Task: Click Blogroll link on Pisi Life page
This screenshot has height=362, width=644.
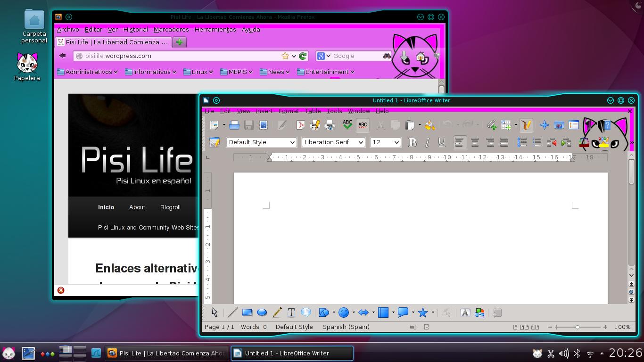Action: [170, 207]
